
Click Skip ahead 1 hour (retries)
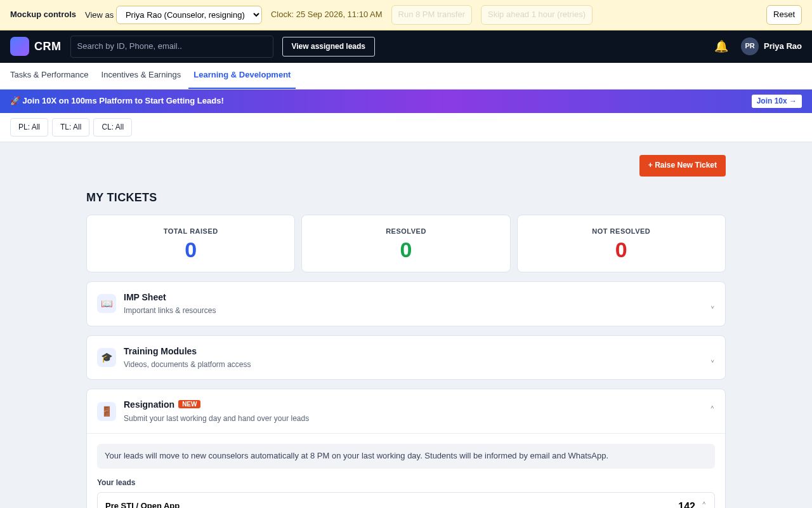pos(537,15)
